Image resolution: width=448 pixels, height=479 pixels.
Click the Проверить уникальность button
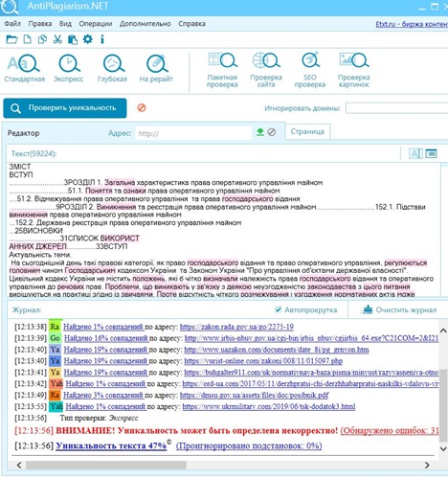coord(65,108)
